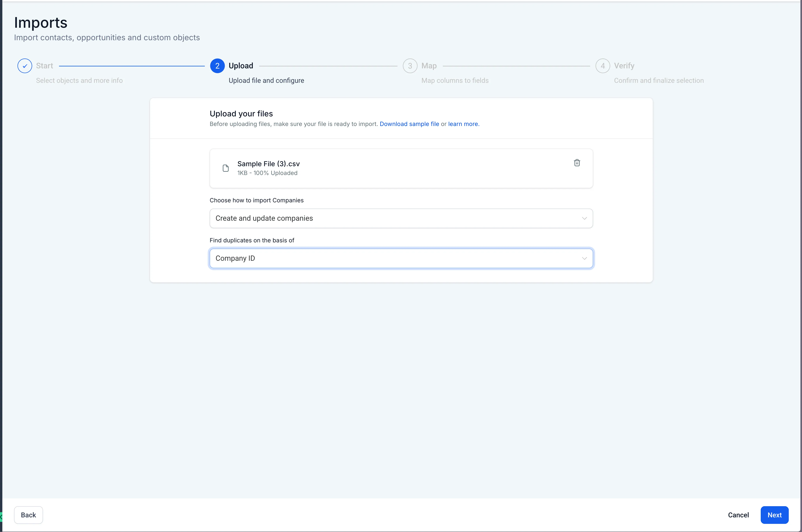Click the completed Start step checkmark circle
This screenshot has height=532, width=802.
click(x=24, y=65)
